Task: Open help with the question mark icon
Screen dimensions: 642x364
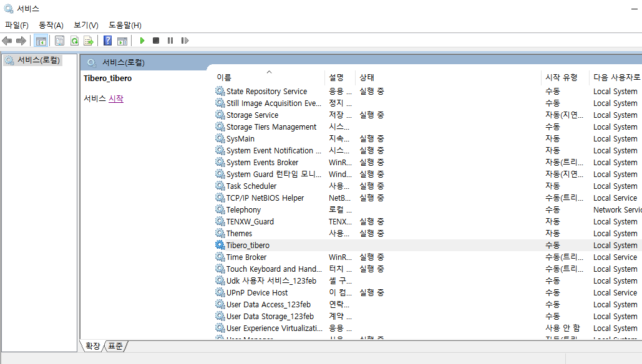Action: (106, 41)
